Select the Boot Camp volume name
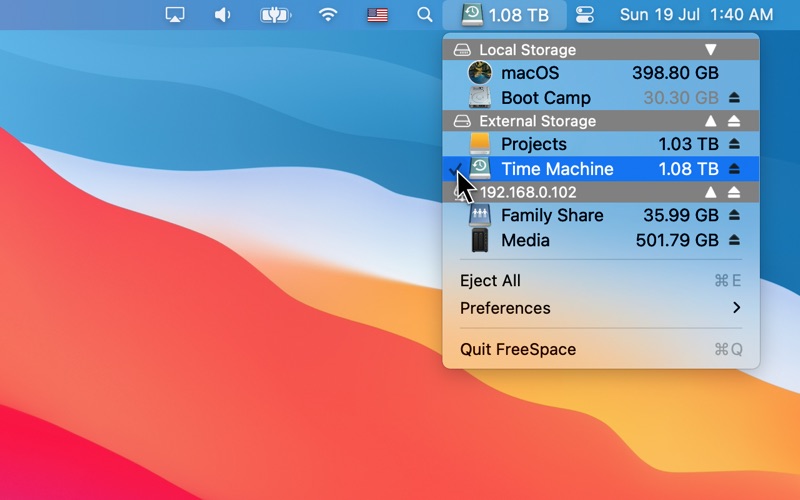 click(x=546, y=97)
